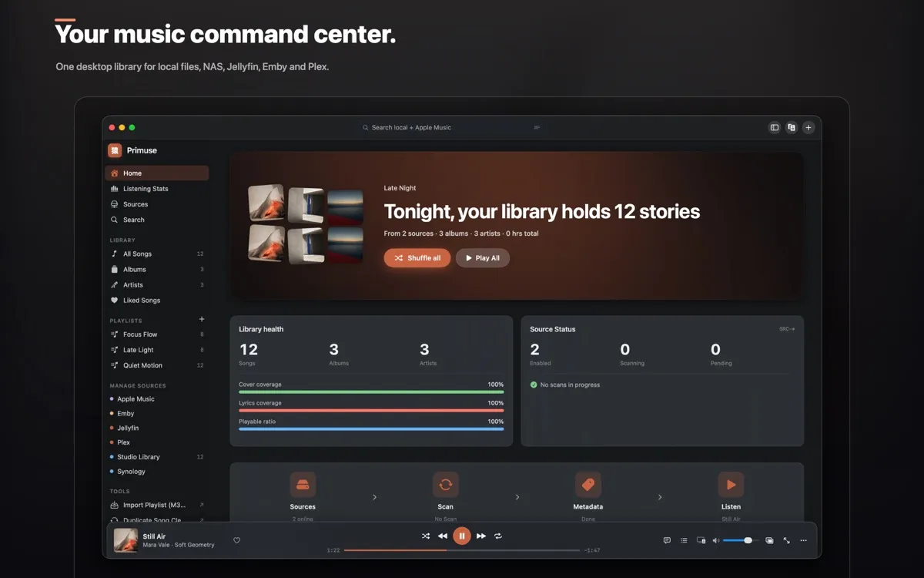Open the play queue list icon
924x578 pixels.
[684, 540]
